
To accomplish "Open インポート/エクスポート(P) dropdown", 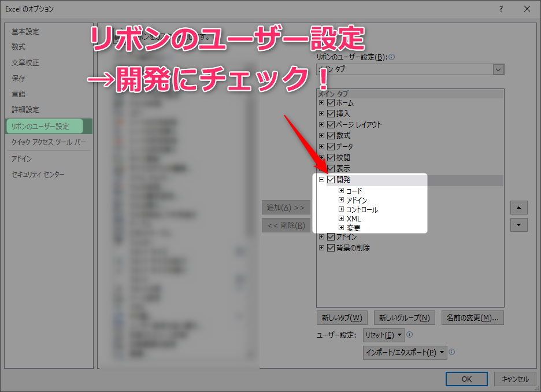I will click(405, 353).
